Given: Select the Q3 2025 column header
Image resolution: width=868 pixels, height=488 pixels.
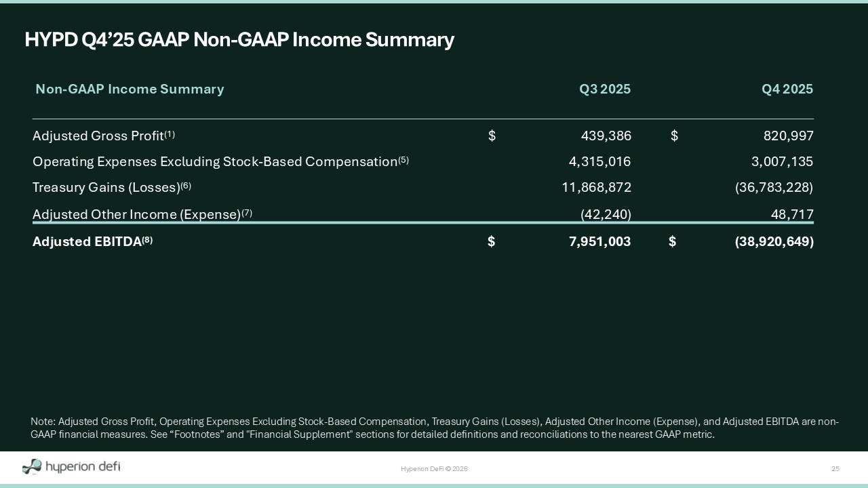Looking at the screenshot, I should tap(604, 89).
